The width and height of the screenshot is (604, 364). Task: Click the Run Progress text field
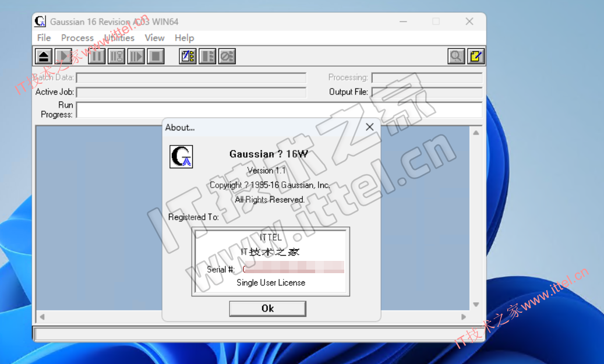click(x=279, y=109)
